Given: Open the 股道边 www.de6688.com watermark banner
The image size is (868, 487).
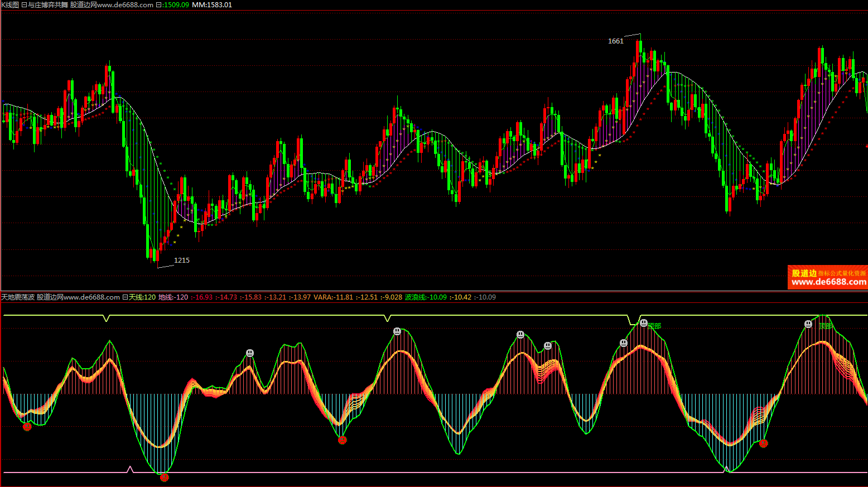Looking at the screenshot, I should 828,277.
